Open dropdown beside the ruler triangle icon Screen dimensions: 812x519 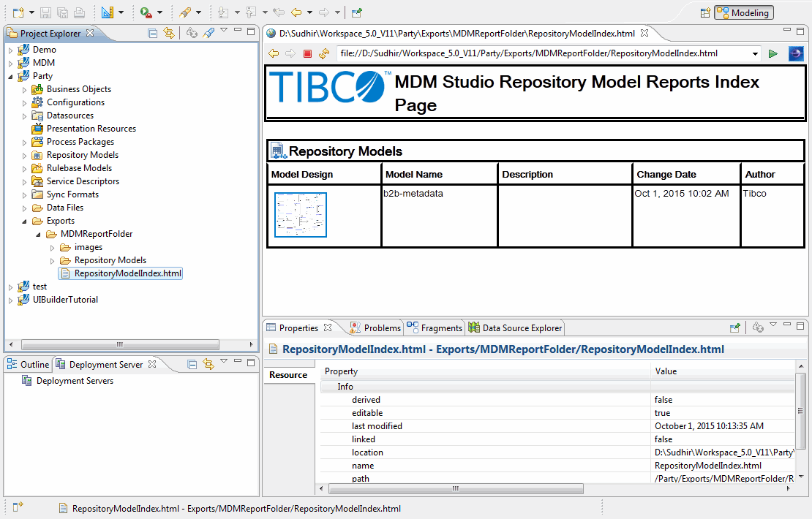[x=121, y=12]
